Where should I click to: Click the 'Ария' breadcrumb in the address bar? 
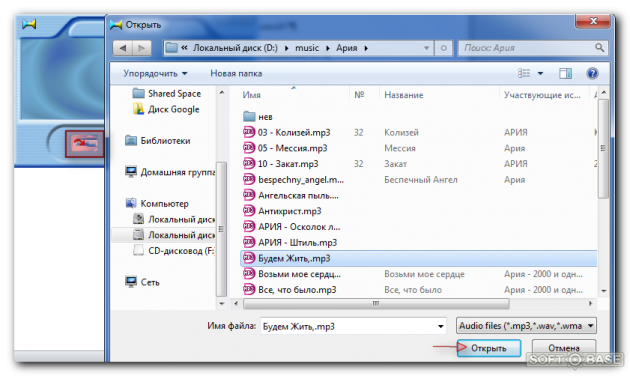click(x=347, y=48)
